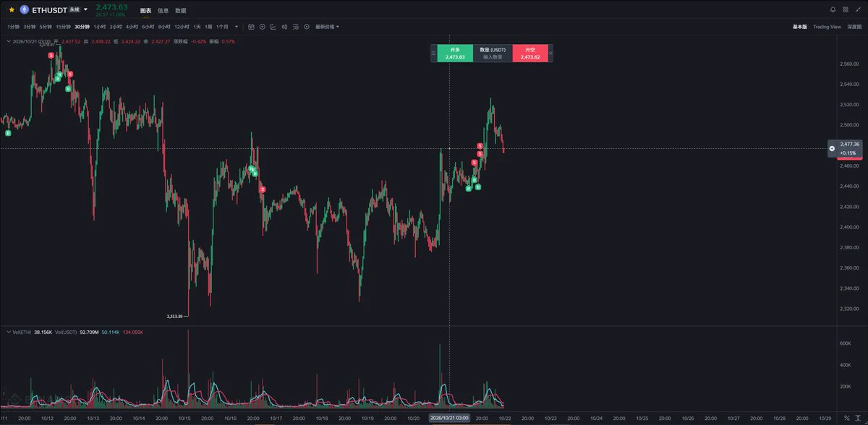The image size is (868, 425).
Task: Click the plus marker on price axis
Action: point(832,148)
